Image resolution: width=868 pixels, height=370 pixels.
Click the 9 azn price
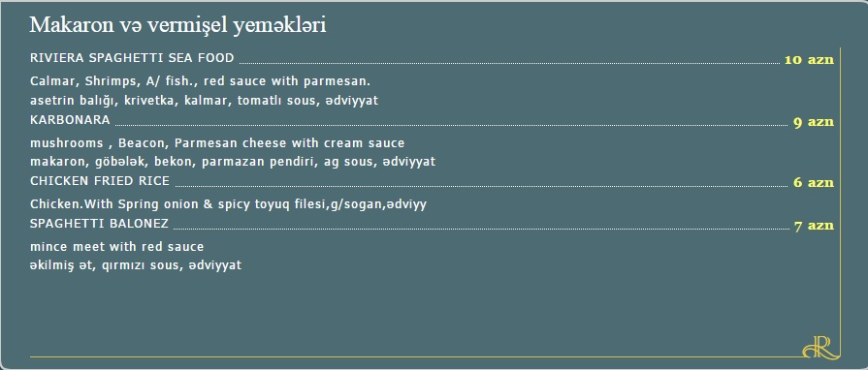[813, 122]
